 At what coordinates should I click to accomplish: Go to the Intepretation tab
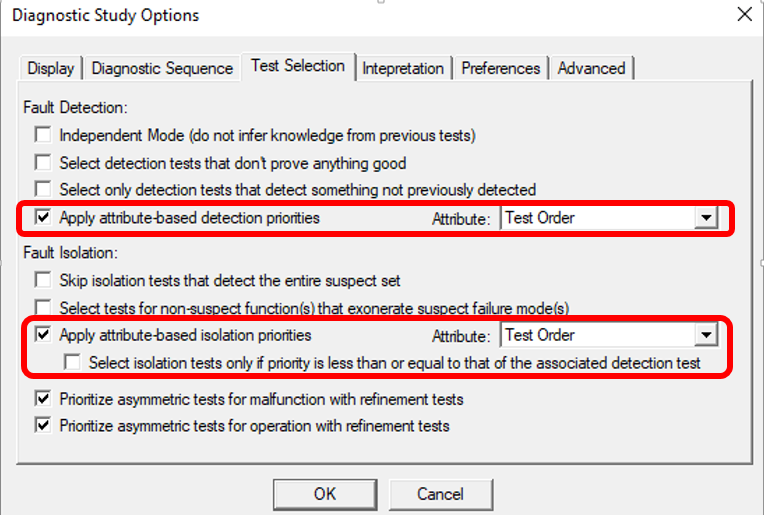coord(403,68)
